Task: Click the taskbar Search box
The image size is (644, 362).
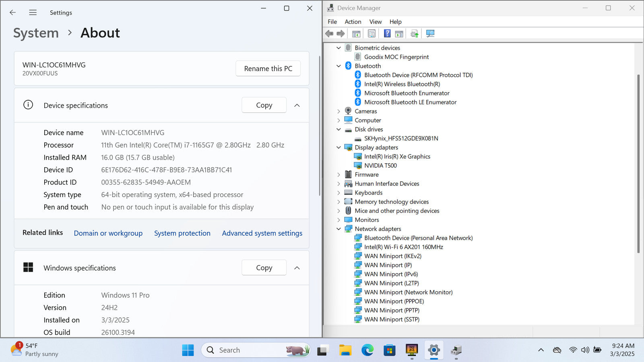Action: click(256, 350)
